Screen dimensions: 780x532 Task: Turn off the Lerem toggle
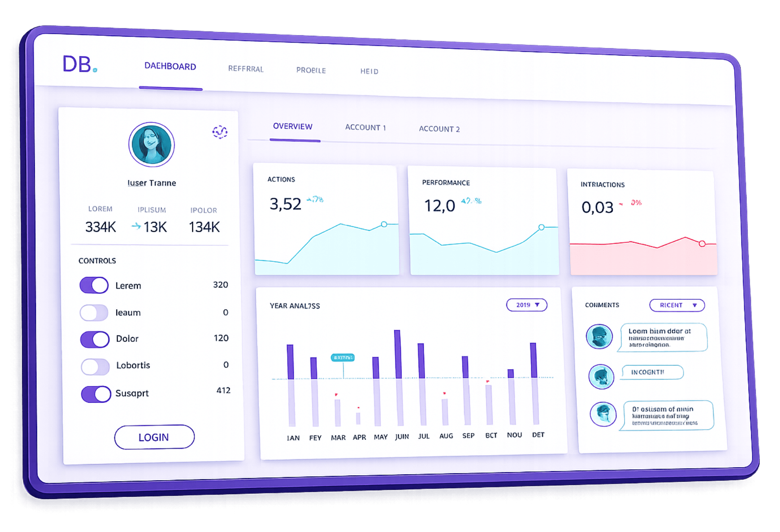point(94,285)
